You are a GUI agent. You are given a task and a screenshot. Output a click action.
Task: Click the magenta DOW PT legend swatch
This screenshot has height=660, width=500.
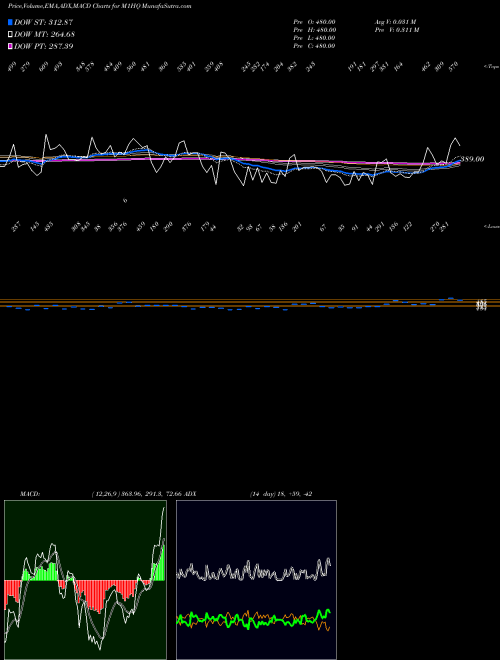coord(10,46)
